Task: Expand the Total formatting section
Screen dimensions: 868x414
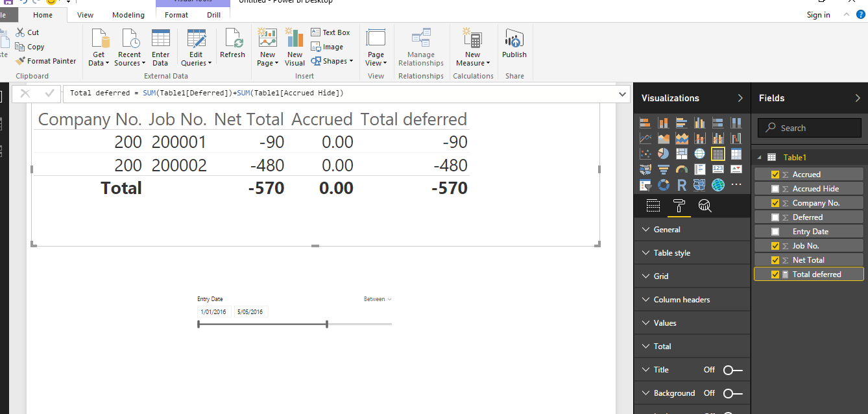Action: coord(692,347)
